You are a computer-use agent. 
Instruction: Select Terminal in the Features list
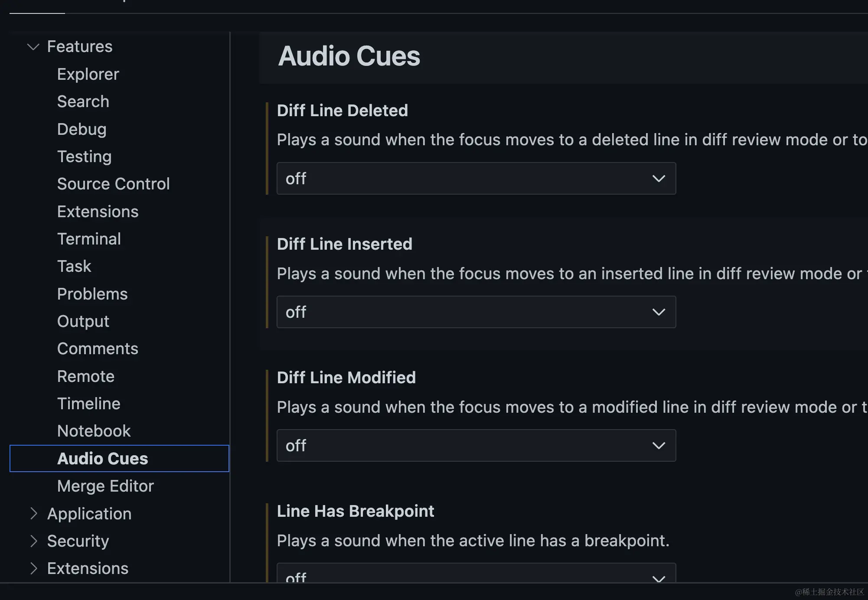pos(89,239)
